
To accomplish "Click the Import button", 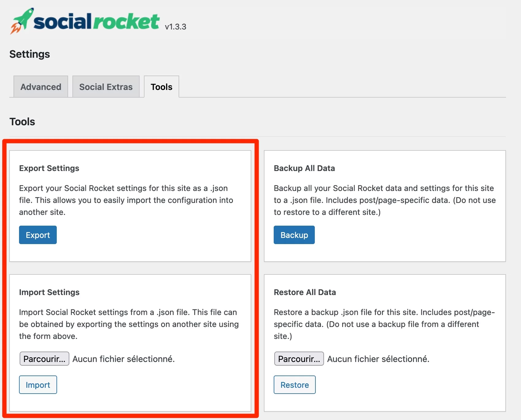I will coord(38,385).
